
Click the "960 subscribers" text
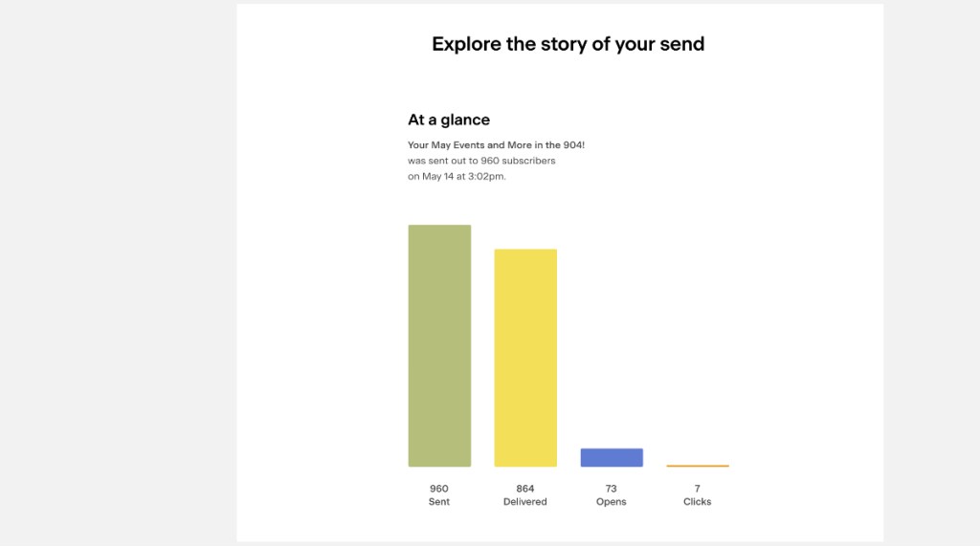pos(518,161)
